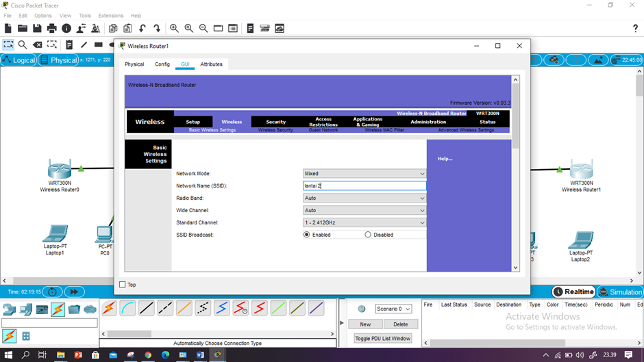Choose the Automatic connection lightning cable
The width and height of the screenshot is (644, 362).
coord(109,308)
